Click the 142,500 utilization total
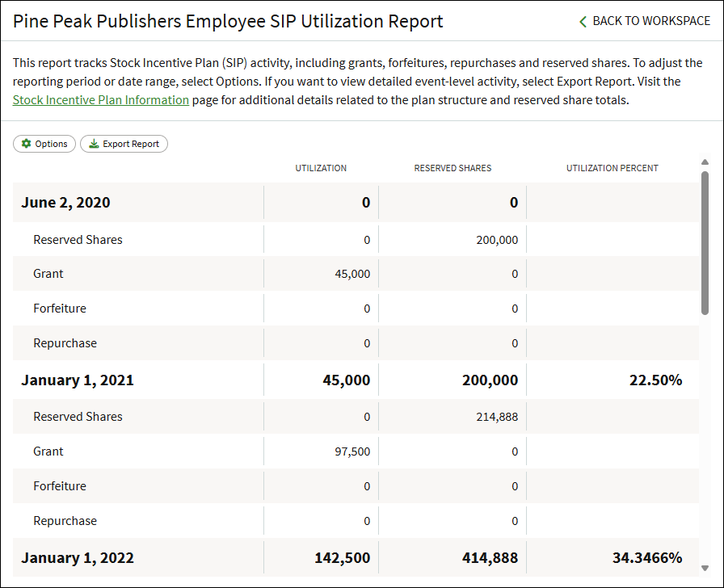This screenshot has height=588, width=724. pos(342,558)
